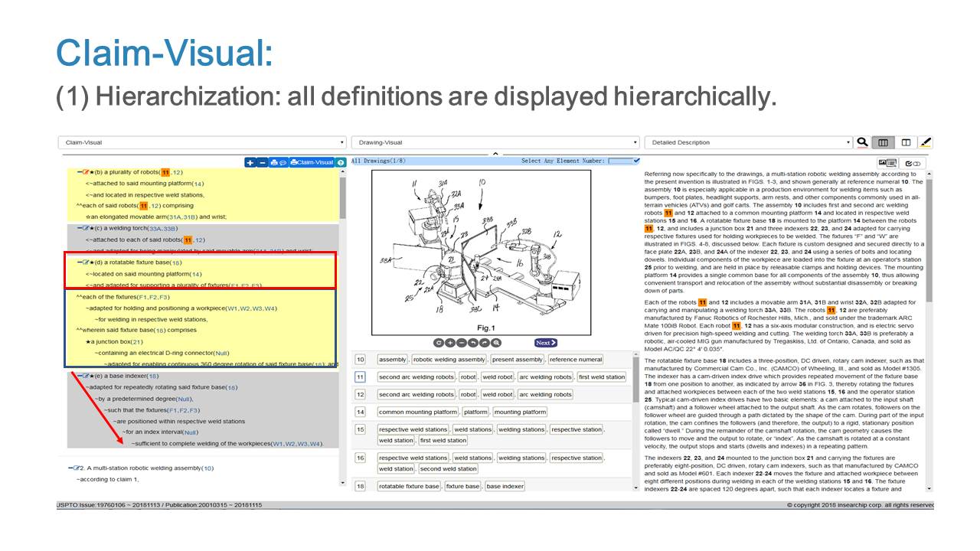Open the Claim-Visual panel dropdown

pyautogui.click(x=202, y=142)
